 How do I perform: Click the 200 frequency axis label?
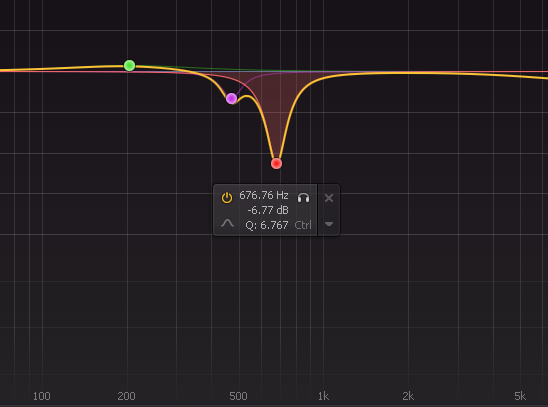click(127, 396)
